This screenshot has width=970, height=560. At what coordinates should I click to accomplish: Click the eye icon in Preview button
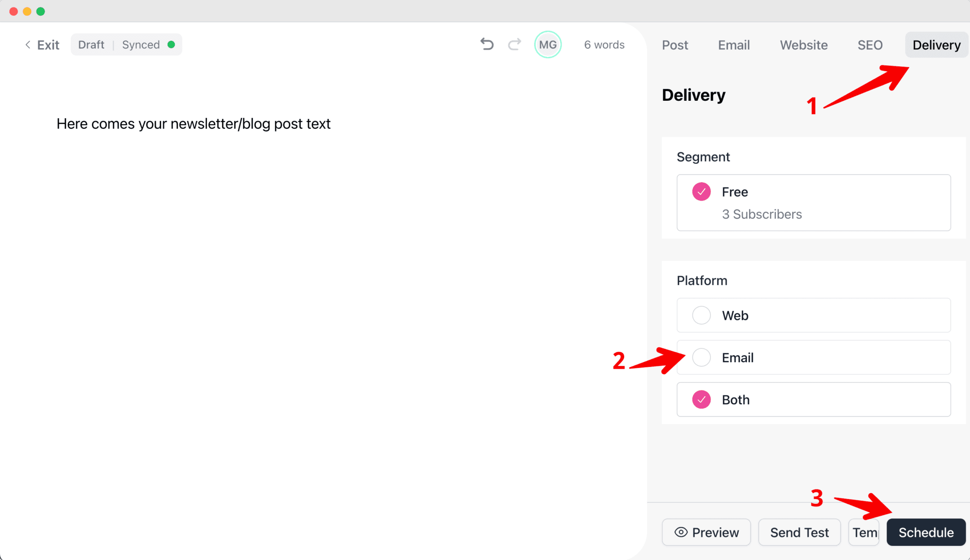click(x=681, y=532)
